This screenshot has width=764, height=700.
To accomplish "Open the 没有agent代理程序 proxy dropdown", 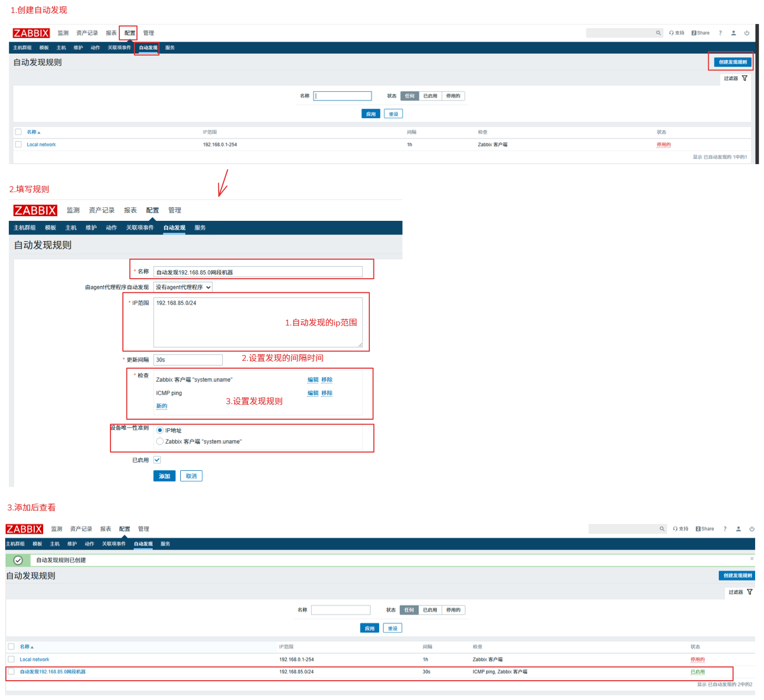I will click(x=183, y=287).
